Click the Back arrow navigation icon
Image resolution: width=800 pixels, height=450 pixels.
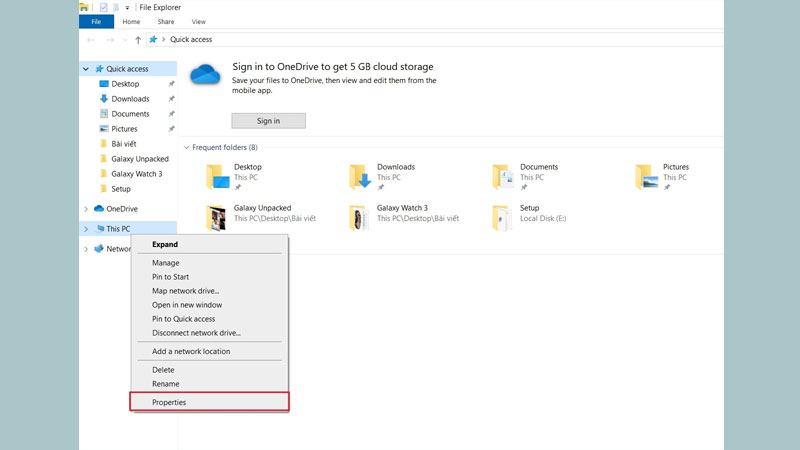click(92, 40)
